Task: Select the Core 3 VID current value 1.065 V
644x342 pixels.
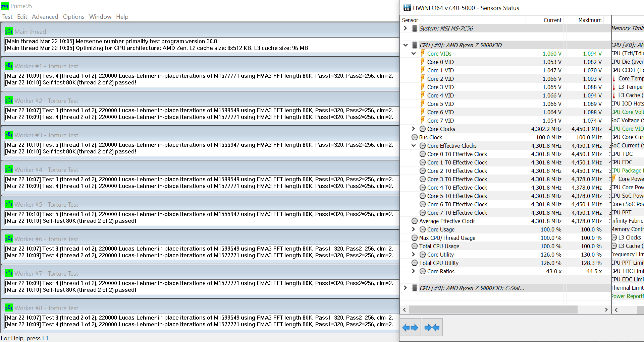Action: (x=552, y=87)
